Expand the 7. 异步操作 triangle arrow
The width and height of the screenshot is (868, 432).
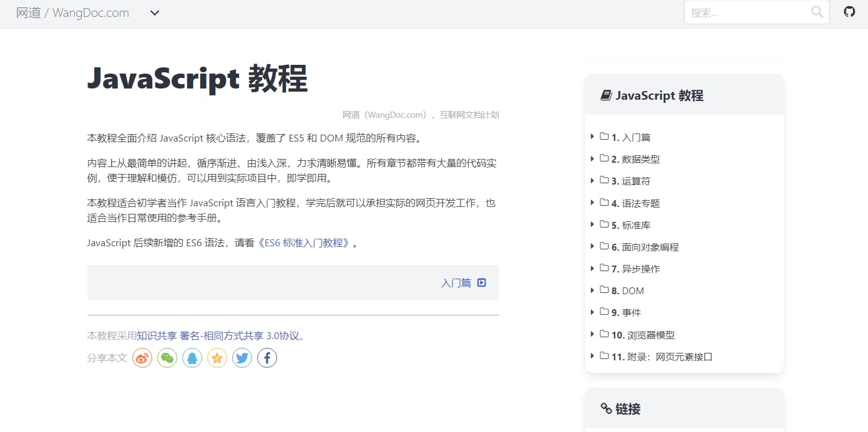coord(592,268)
